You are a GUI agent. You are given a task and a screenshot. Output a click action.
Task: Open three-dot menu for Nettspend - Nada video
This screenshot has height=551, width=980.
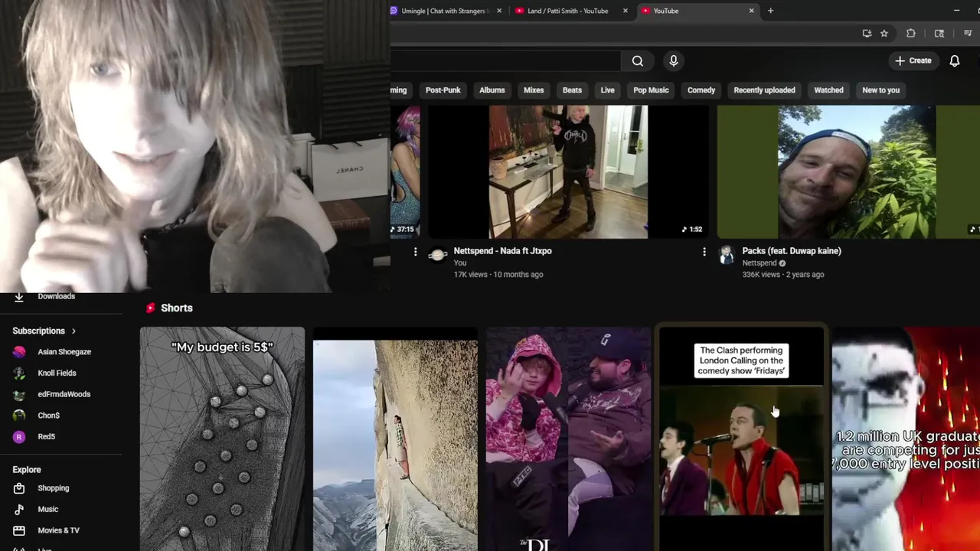coord(704,251)
